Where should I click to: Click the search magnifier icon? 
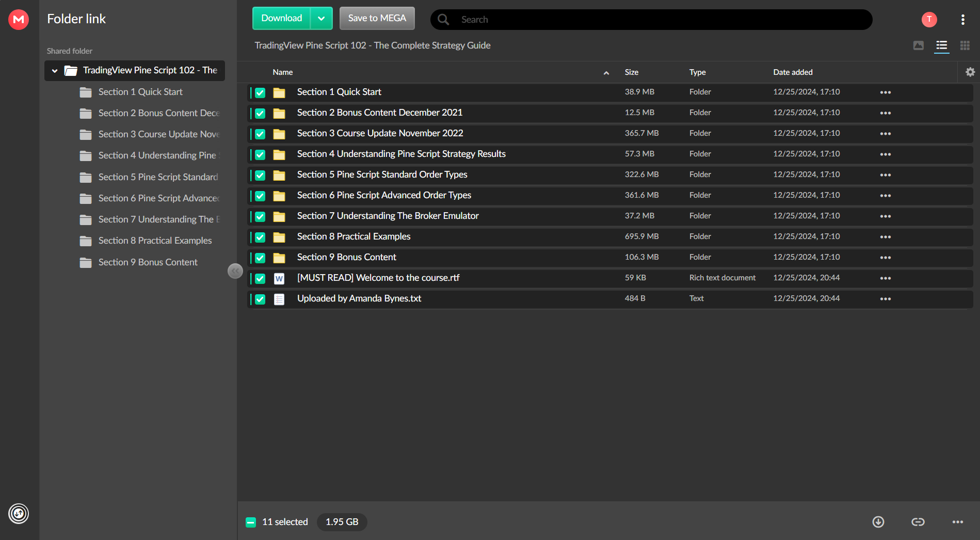(x=443, y=20)
